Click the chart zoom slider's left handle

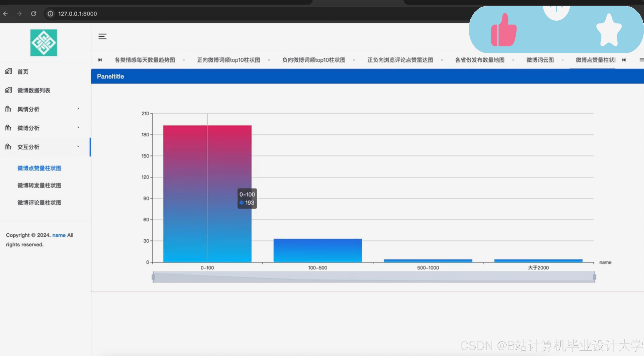[153, 277]
